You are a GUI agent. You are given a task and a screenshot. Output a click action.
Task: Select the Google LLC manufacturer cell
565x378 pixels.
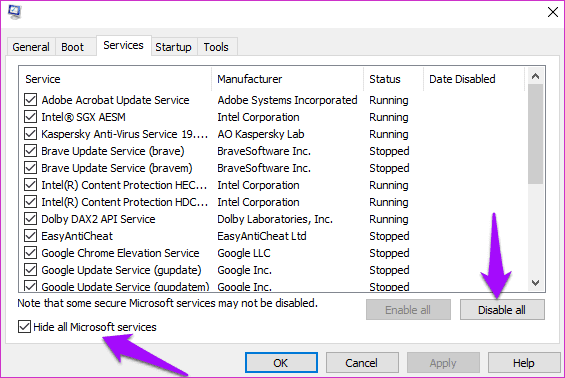point(244,253)
